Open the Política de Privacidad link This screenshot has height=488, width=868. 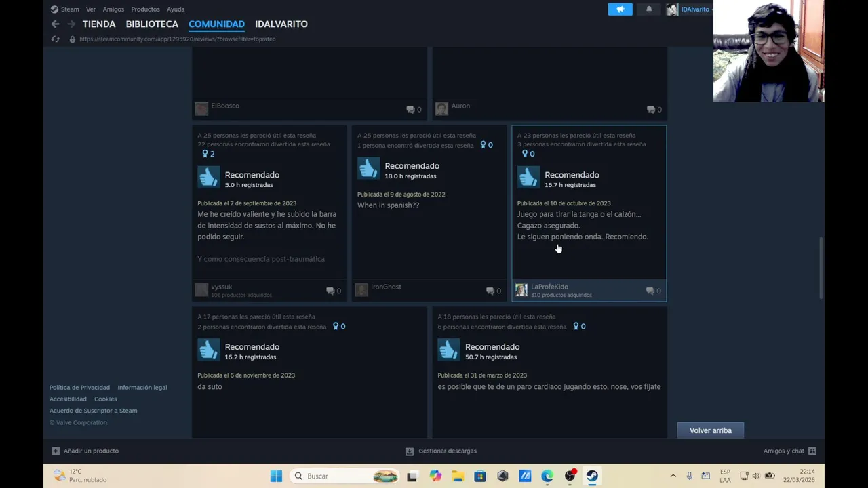79,388
